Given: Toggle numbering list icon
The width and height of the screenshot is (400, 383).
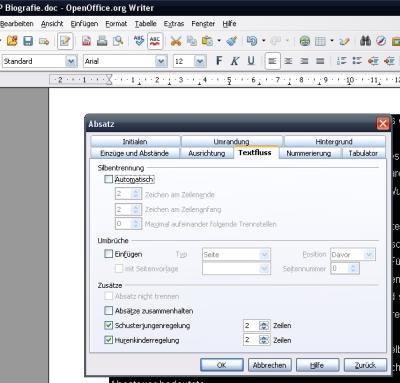Looking at the screenshot, I should point(341,61).
